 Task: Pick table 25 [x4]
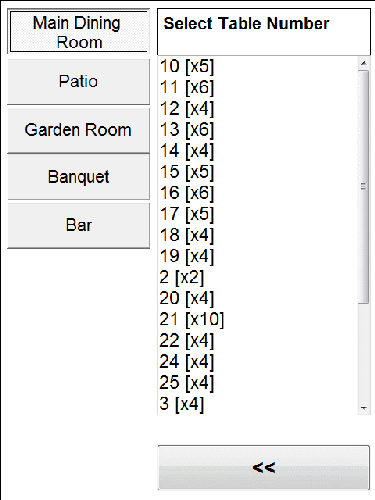coord(258,383)
